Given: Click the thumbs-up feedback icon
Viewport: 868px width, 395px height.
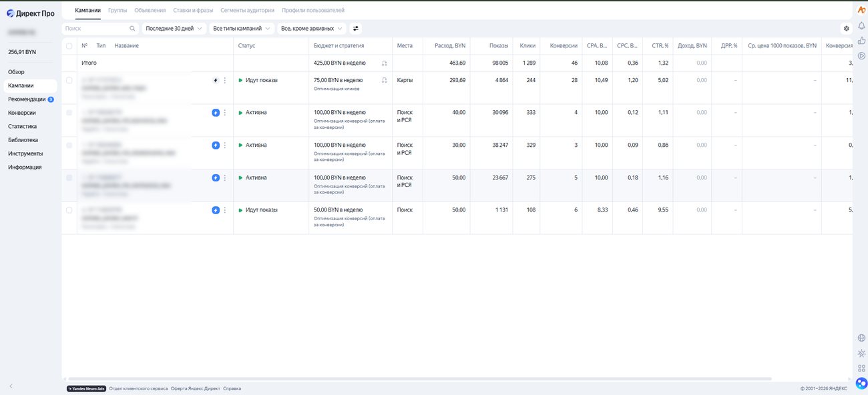Looking at the screenshot, I should point(861,41).
